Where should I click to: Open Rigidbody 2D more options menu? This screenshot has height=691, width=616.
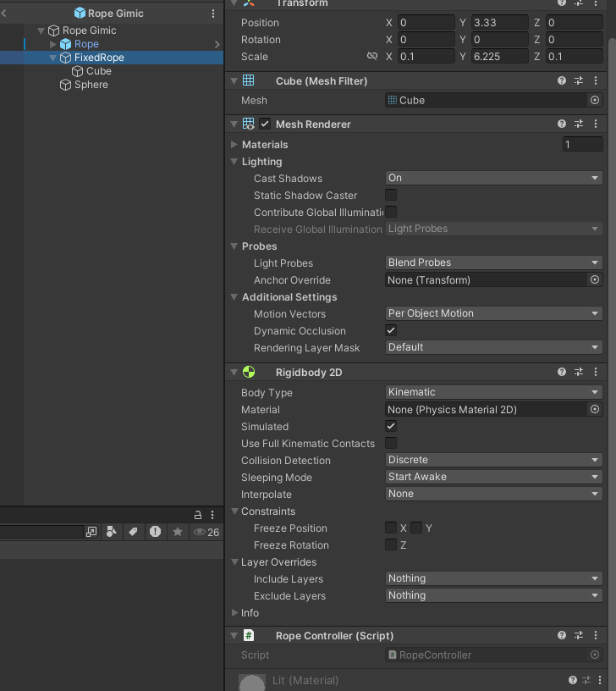click(x=596, y=372)
